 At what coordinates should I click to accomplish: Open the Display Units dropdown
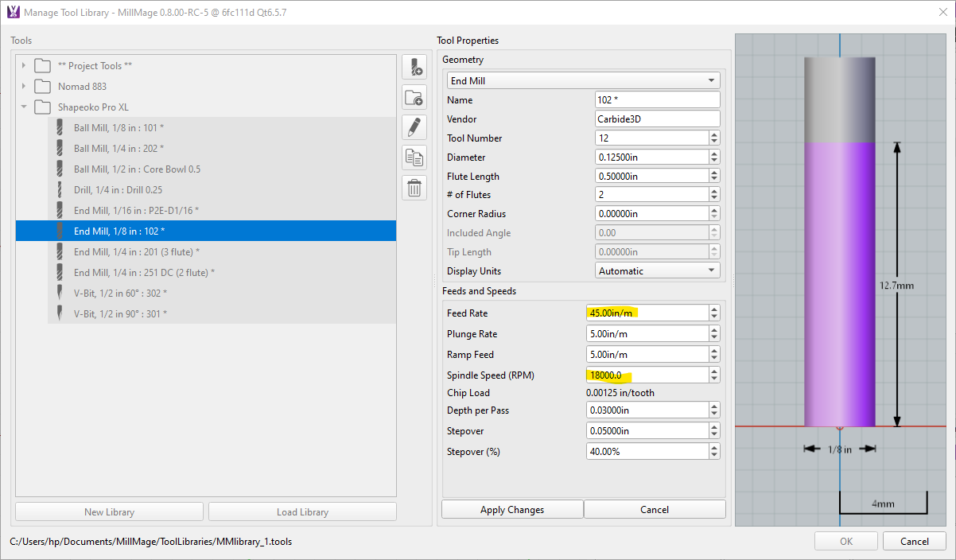[x=657, y=270]
